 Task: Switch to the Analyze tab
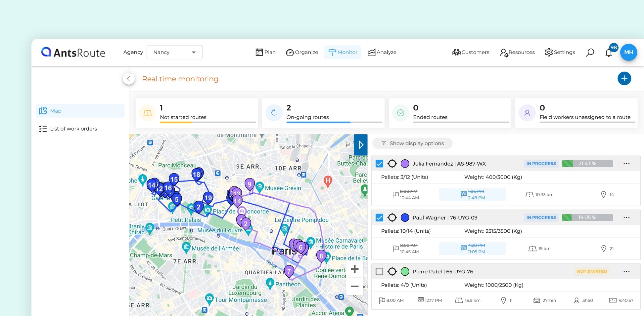click(382, 52)
